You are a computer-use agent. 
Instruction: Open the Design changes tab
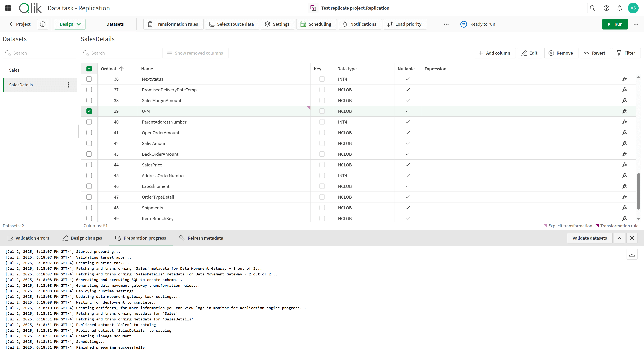point(82,238)
